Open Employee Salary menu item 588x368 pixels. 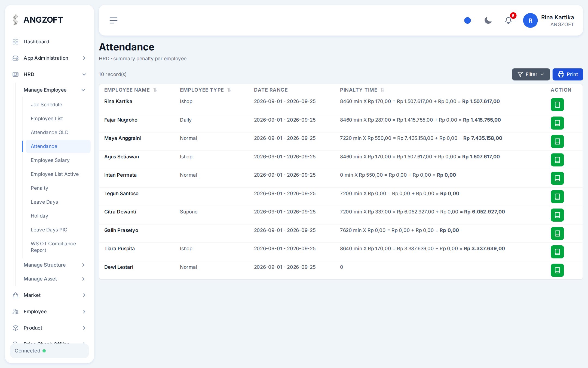(50, 160)
